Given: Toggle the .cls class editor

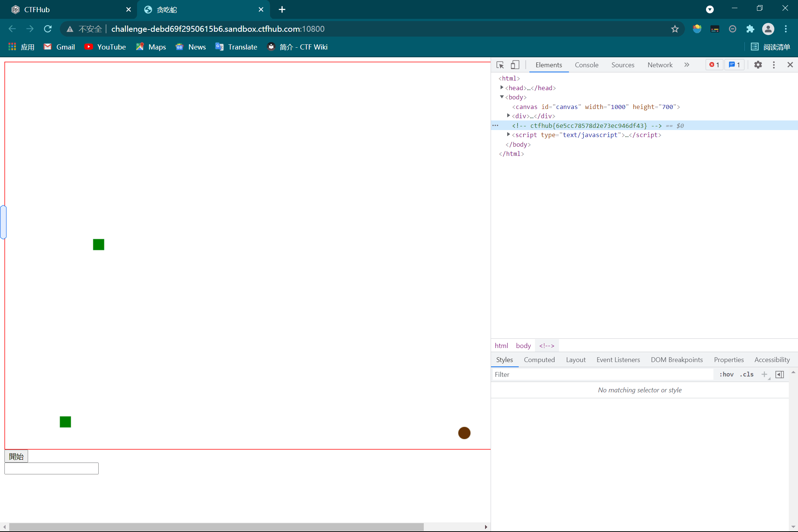Looking at the screenshot, I should click(747, 374).
